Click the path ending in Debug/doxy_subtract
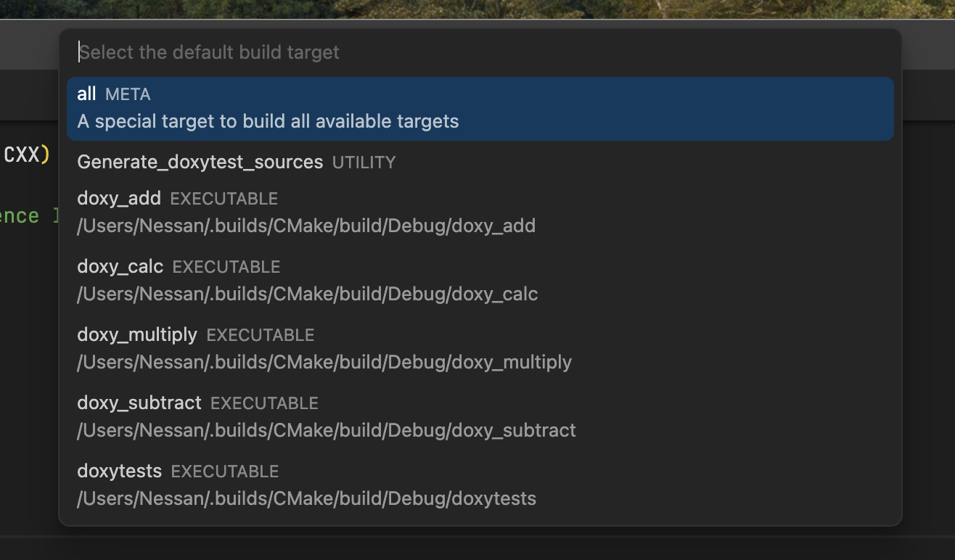The height and width of the screenshot is (560, 955). 327,431
